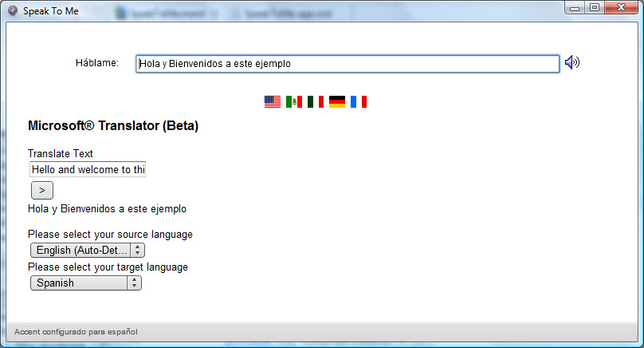Click the > translate button
644x348 pixels.
(x=42, y=190)
